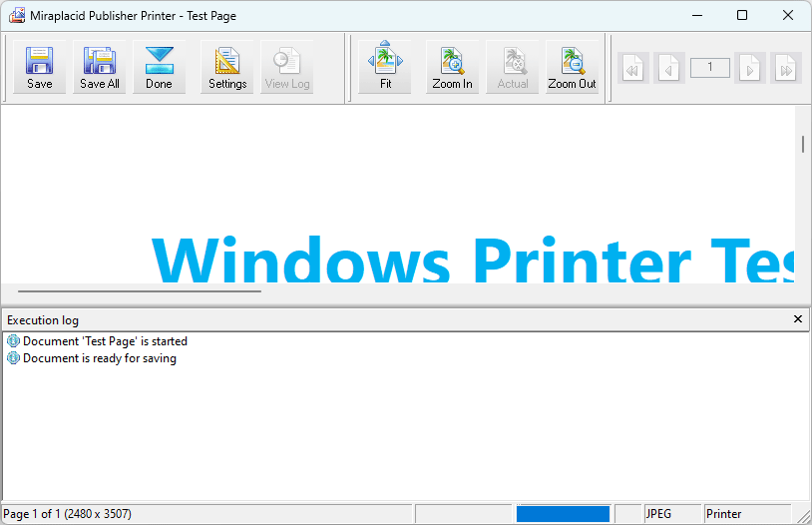Click the blue progress bar in status bar
Screen dimensions: 812x525
click(x=563, y=514)
